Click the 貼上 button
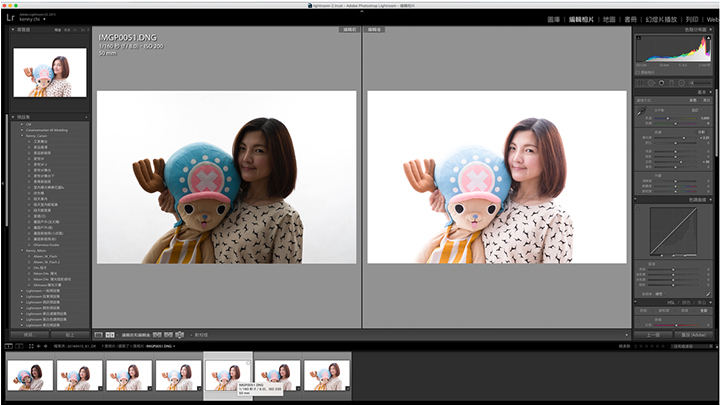 [70, 335]
